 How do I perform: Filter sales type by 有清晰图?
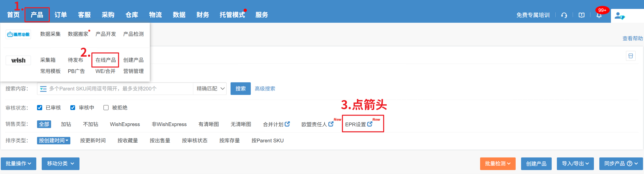(x=209, y=124)
